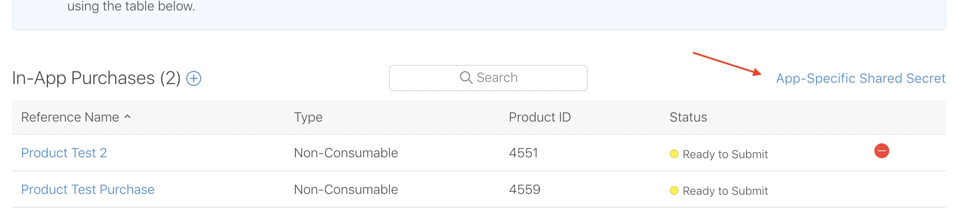Image resolution: width=980 pixels, height=217 pixels.
Task: Toggle sort arrow next to Reference Name
Action: pyautogui.click(x=127, y=117)
